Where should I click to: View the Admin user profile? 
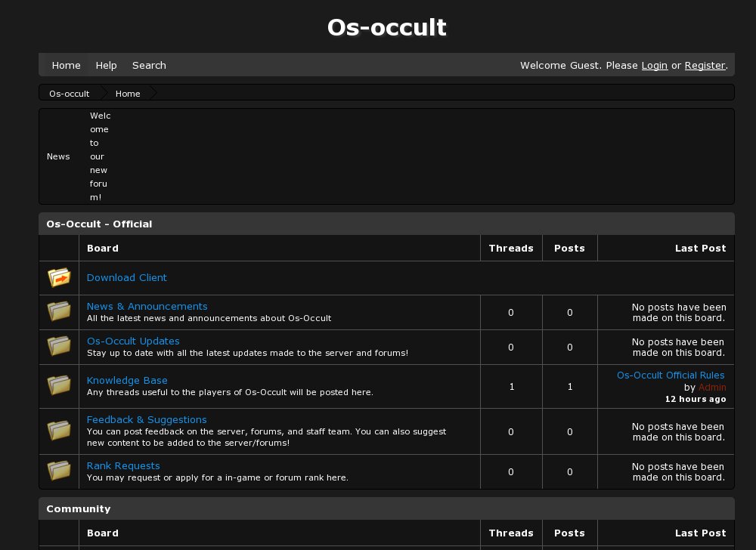[712, 387]
